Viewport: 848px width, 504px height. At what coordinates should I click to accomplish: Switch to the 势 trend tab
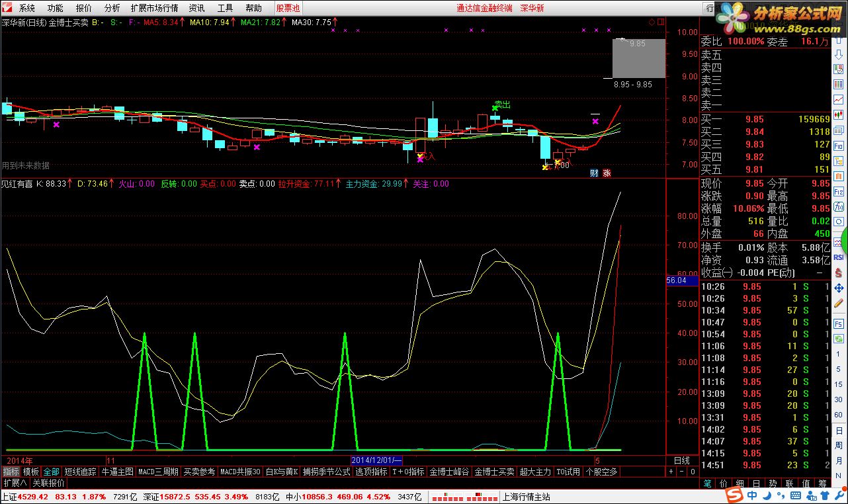pyautogui.click(x=773, y=483)
